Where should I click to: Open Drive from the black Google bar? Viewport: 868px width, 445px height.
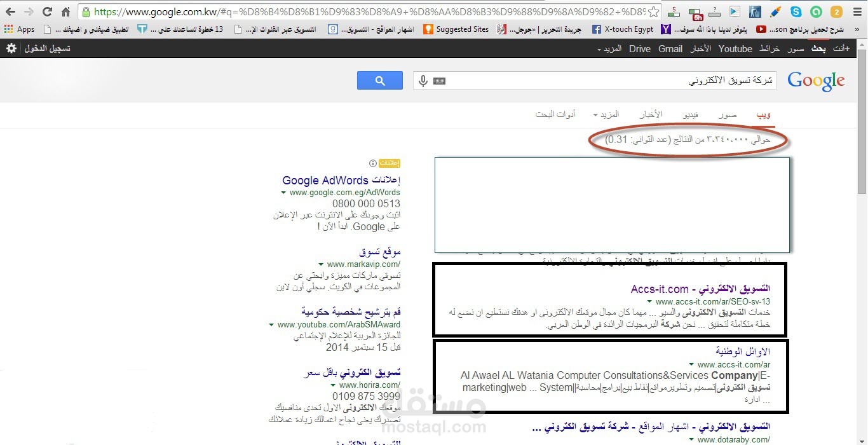[x=640, y=48]
